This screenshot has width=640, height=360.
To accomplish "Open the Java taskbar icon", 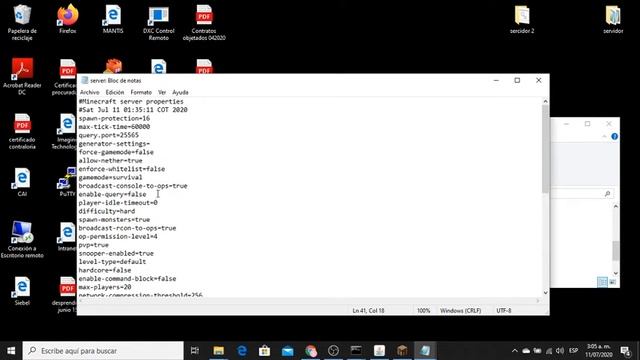I will [x=379, y=351].
